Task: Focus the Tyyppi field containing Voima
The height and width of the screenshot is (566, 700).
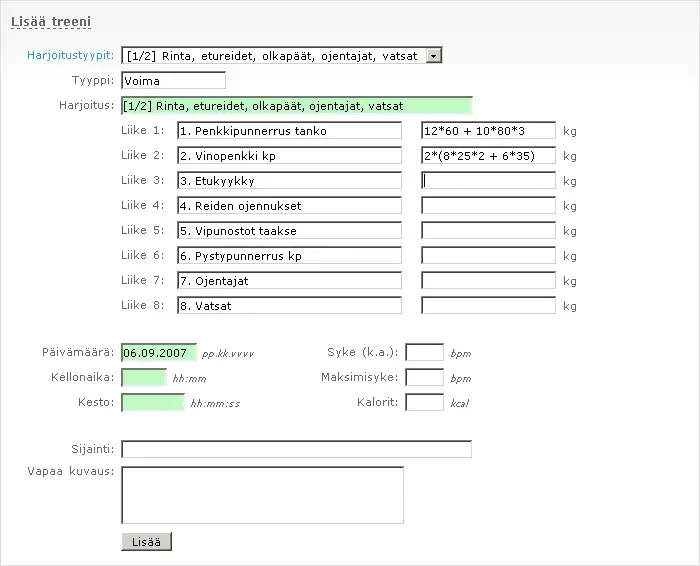Action: coord(173,81)
